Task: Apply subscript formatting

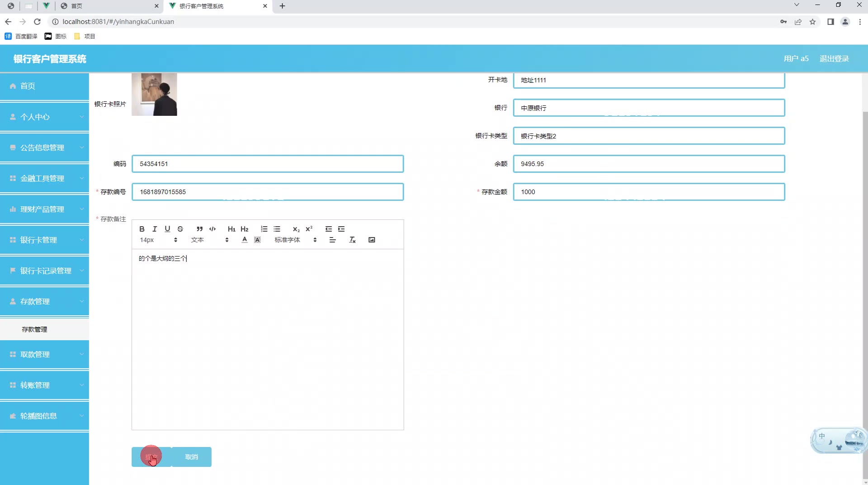Action: click(x=296, y=229)
